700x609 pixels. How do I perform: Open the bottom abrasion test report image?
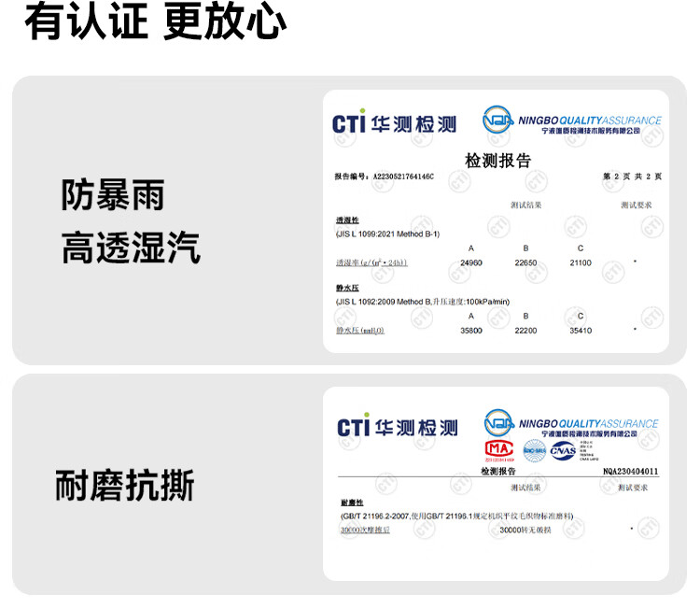coord(496,483)
